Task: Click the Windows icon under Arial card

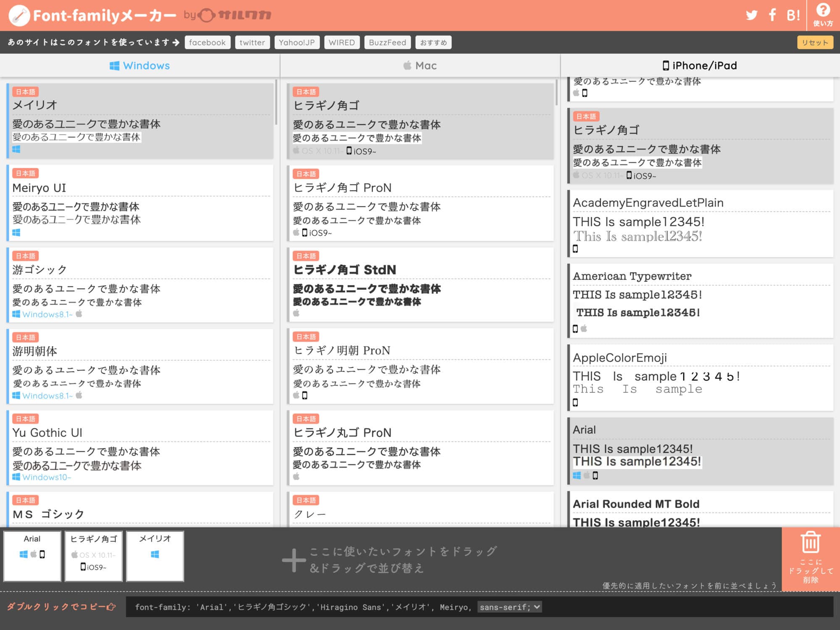Action: [x=577, y=475]
